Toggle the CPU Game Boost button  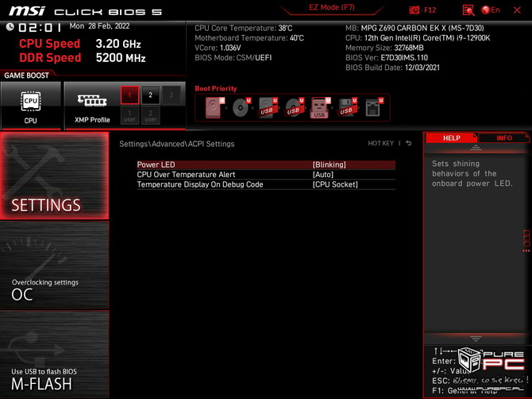pos(30,106)
